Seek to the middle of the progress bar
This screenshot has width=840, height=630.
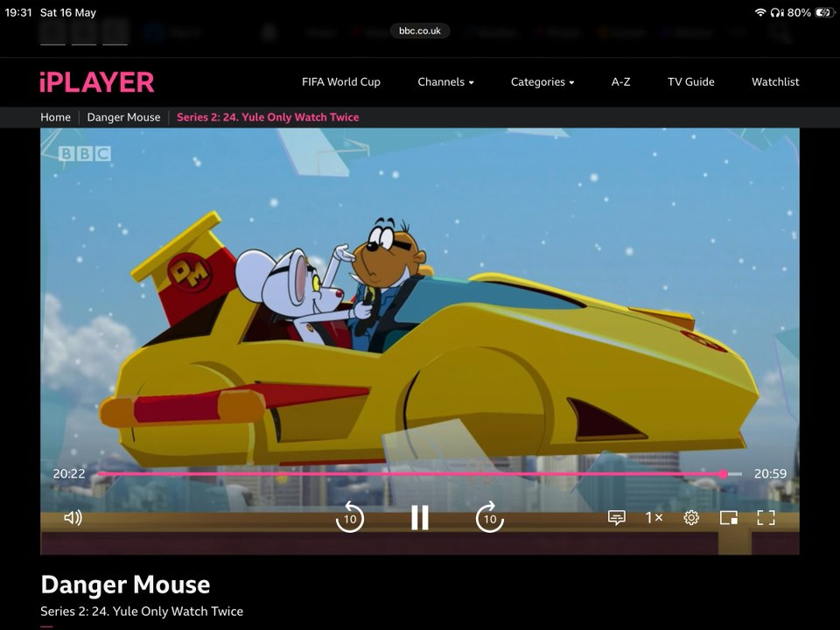420,474
